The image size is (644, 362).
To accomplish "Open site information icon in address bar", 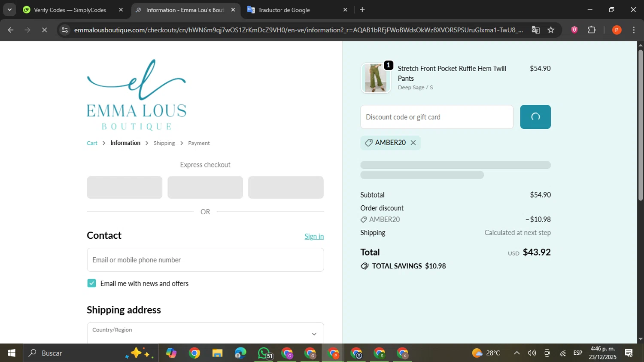I will click(64, 30).
